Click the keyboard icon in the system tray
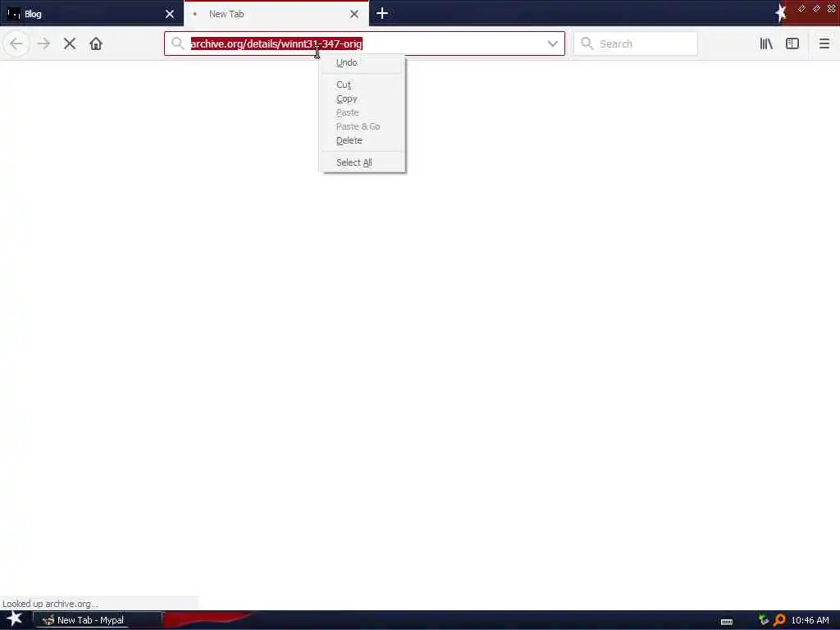 (x=727, y=622)
